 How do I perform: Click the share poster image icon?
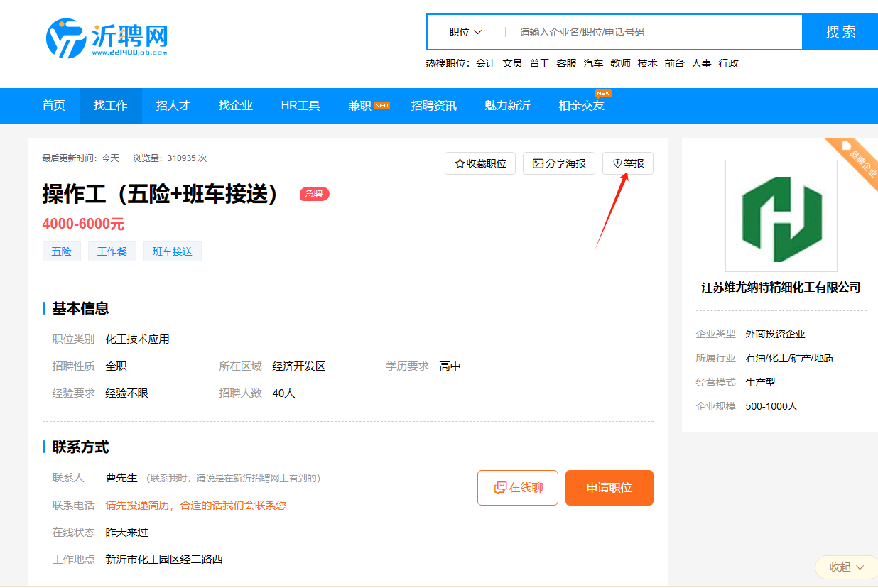(538, 163)
